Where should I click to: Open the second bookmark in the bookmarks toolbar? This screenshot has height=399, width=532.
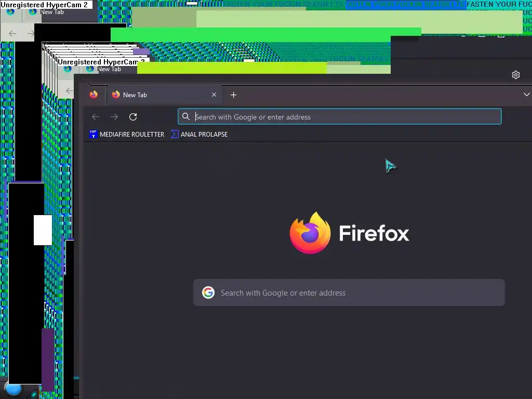click(199, 135)
